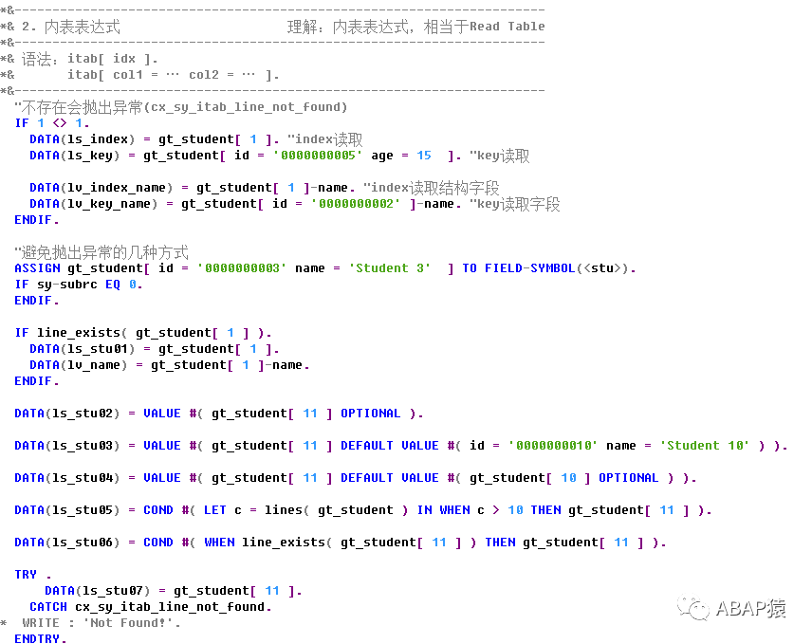812x644 pixels.
Task: Click the variable lv_key_name
Action: pyautogui.click(x=109, y=204)
